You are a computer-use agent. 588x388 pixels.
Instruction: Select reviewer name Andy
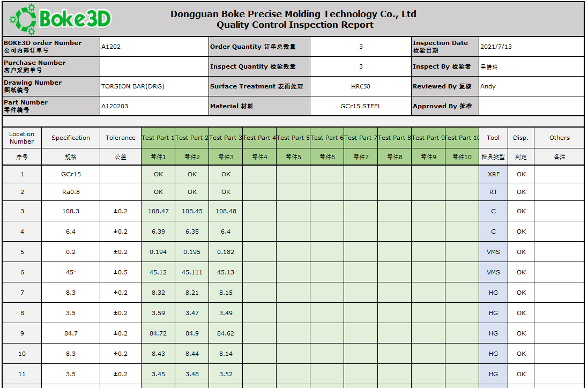(x=488, y=86)
